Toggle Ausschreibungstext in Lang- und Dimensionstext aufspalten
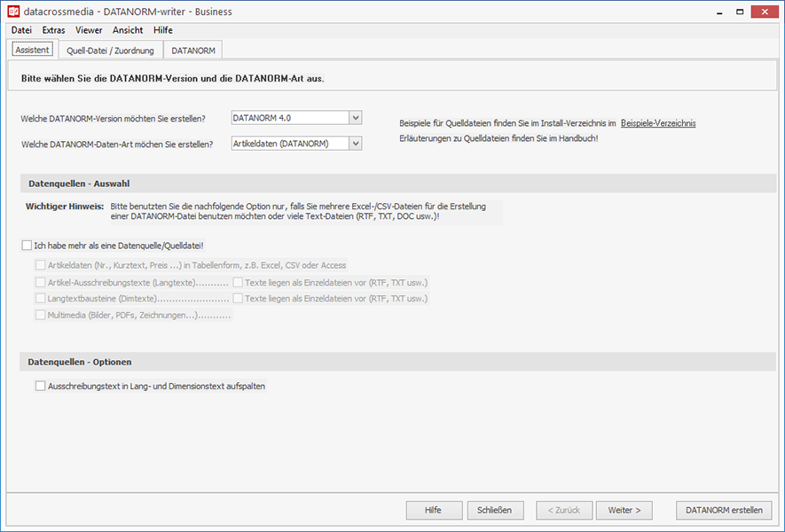785x532 pixels. pyautogui.click(x=41, y=386)
